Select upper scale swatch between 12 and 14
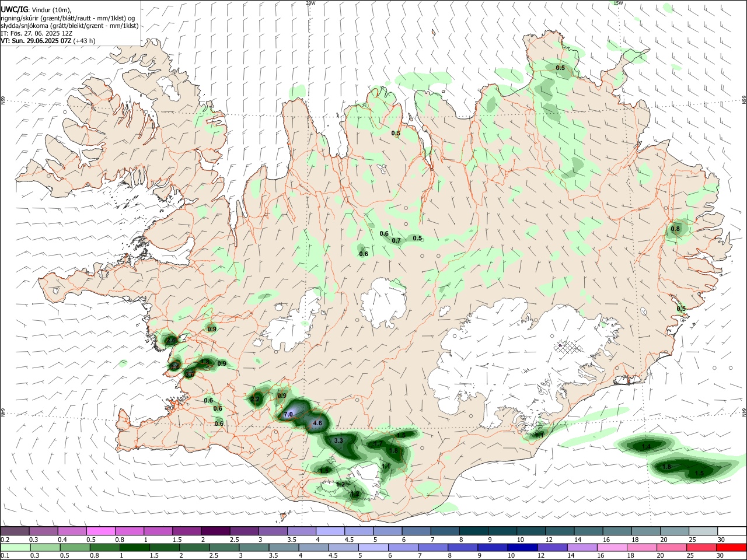747x560 pixels. (x=560, y=531)
